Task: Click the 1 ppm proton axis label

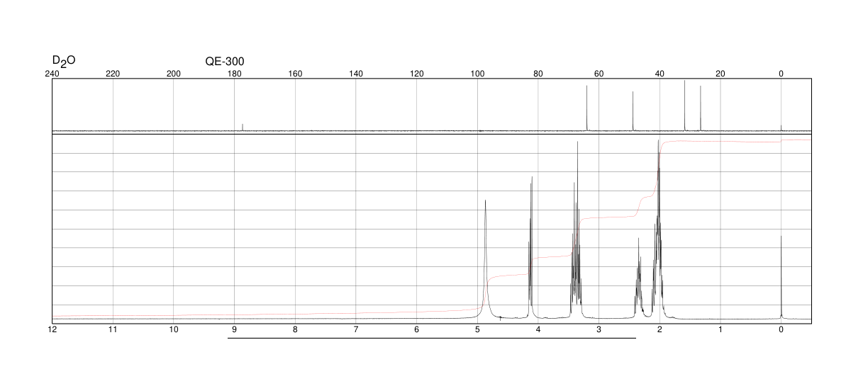Action: (x=720, y=330)
